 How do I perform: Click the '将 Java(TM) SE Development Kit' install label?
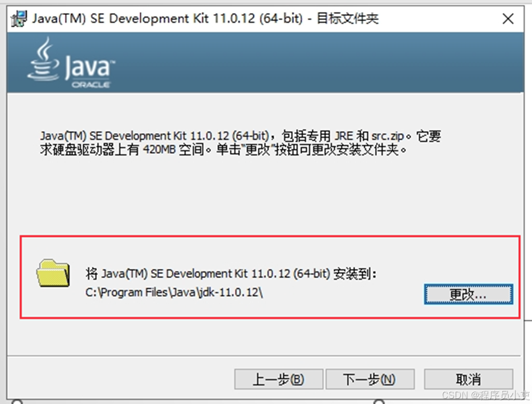(x=231, y=273)
